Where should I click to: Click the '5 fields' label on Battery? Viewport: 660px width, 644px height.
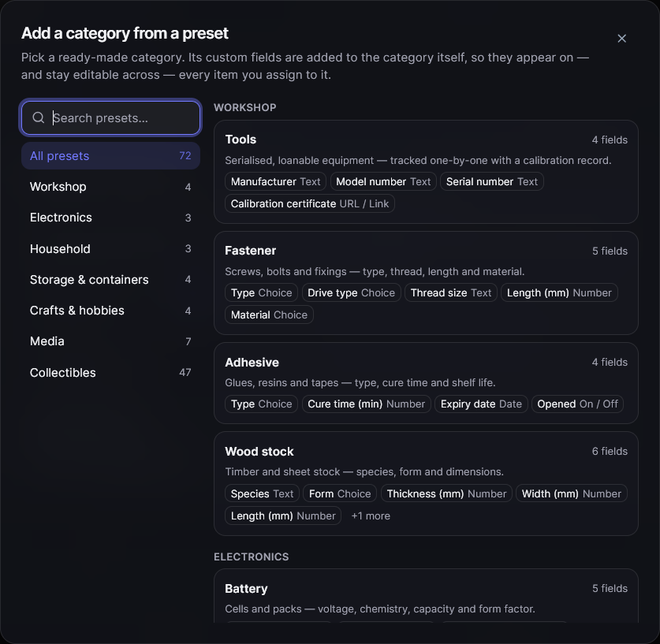tap(610, 589)
